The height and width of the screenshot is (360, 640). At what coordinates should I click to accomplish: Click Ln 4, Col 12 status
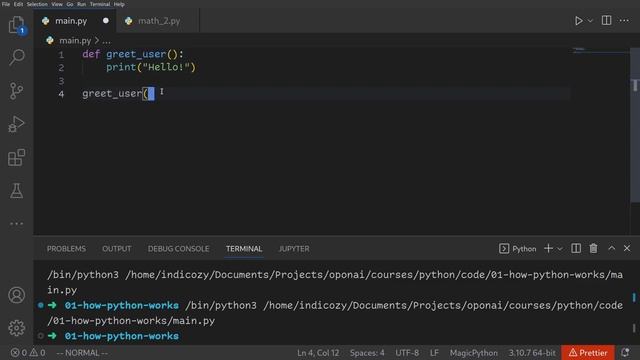(318, 353)
